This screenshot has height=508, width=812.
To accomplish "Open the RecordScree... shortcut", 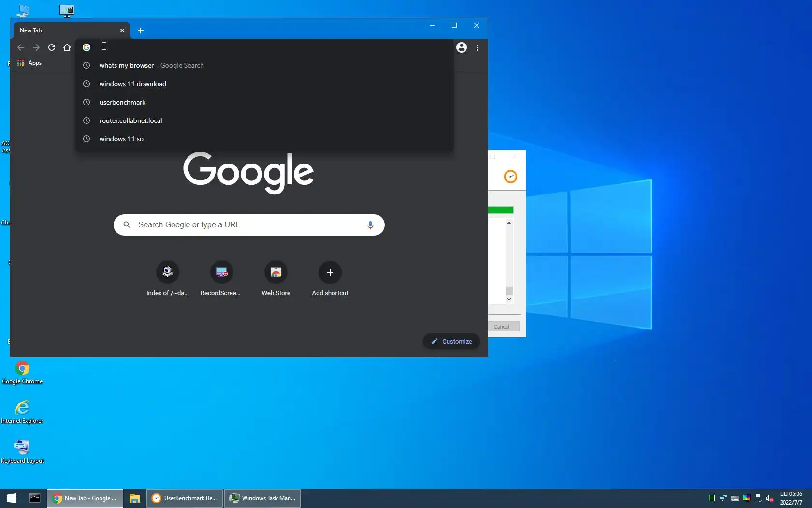I will (x=220, y=279).
